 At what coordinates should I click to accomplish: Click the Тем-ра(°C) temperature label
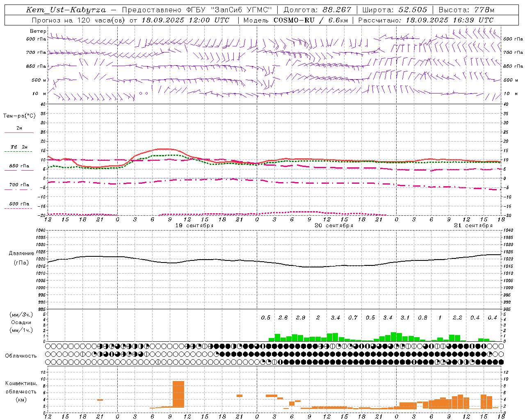(x=19, y=116)
